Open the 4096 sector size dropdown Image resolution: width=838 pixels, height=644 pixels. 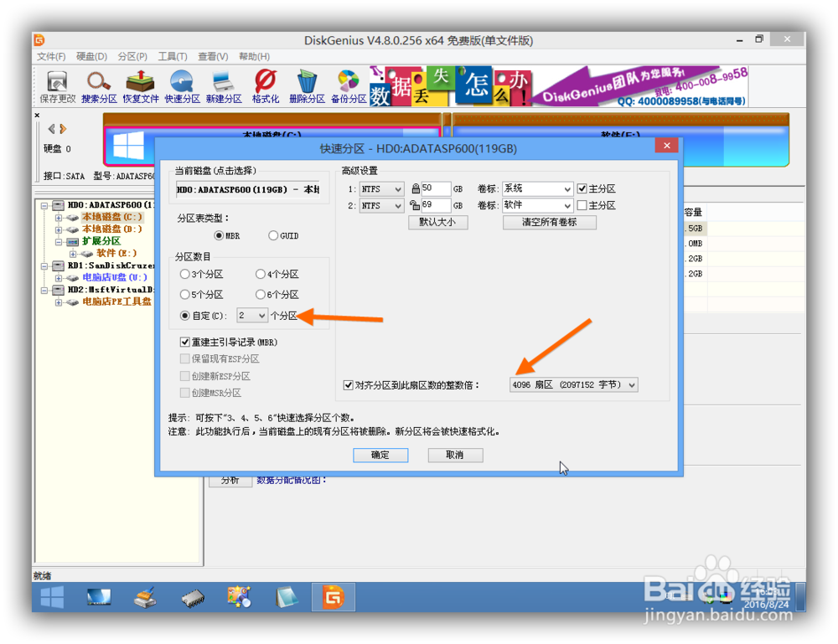coord(633,384)
